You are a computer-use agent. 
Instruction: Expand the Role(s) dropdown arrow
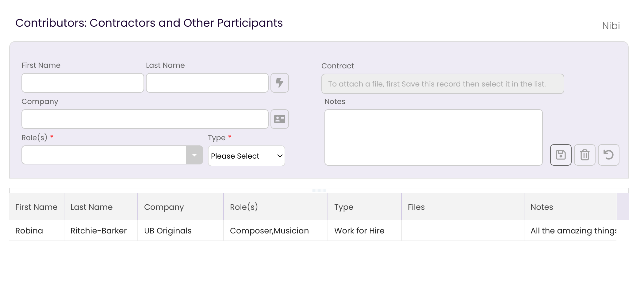pyautogui.click(x=194, y=155)
